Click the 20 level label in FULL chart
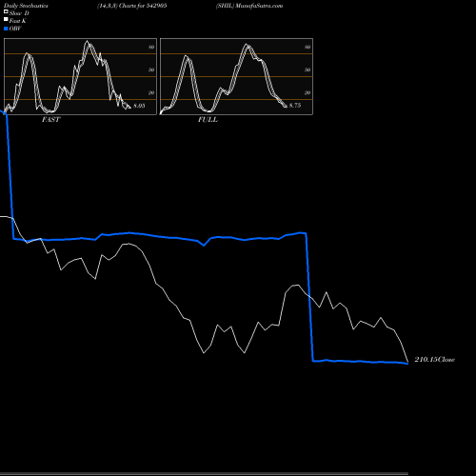 [307, 92]
